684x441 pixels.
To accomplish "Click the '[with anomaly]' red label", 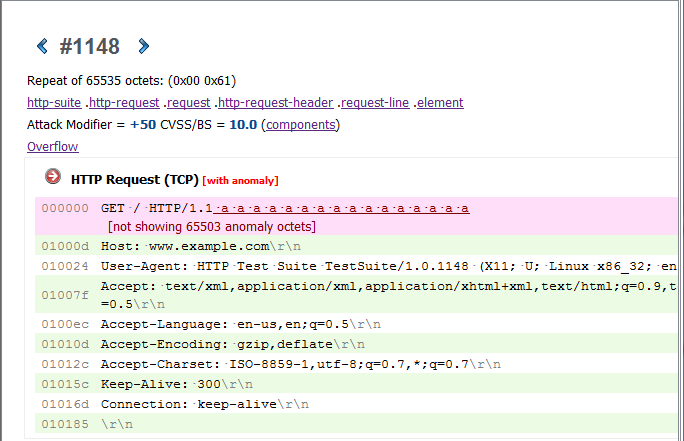I will (240, 181).
